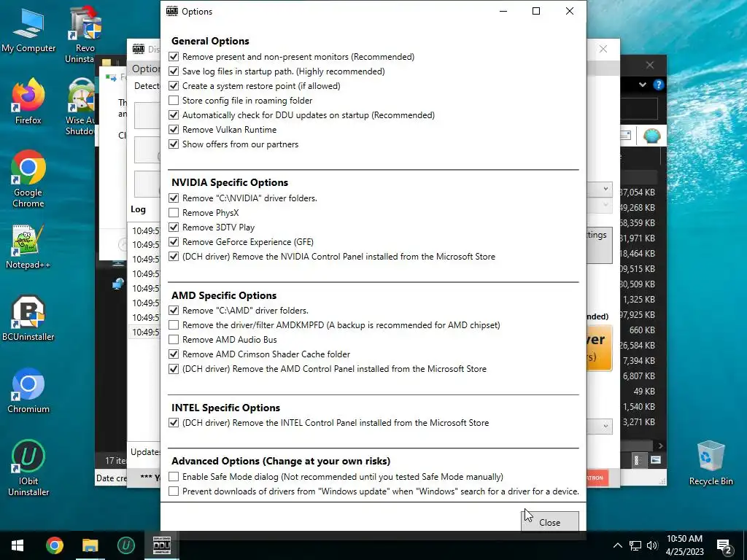Switch to large icons view in file window

[x=656, y=460]
